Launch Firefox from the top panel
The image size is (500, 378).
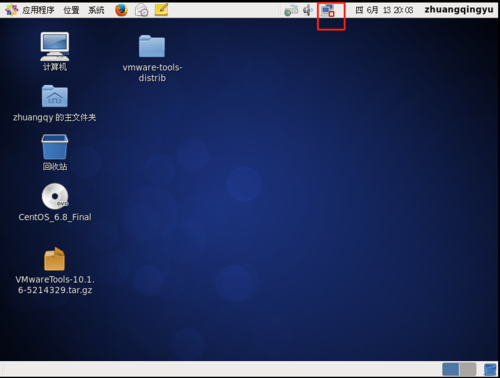[x=121, y=10]
